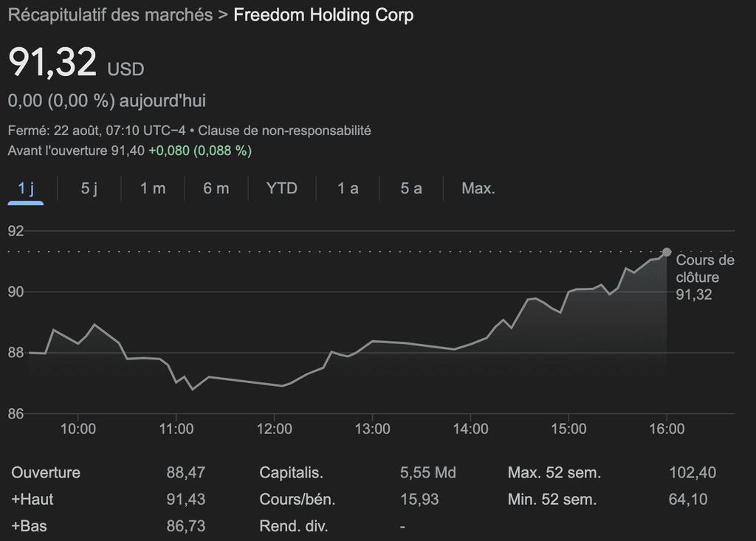Open the 6 m price history view
Viewport: 756px width, 541px height.
click(x=215, y=188)
